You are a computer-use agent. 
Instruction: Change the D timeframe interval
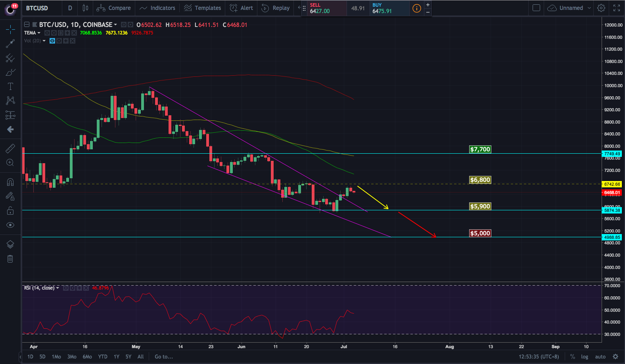coord(70,8)
